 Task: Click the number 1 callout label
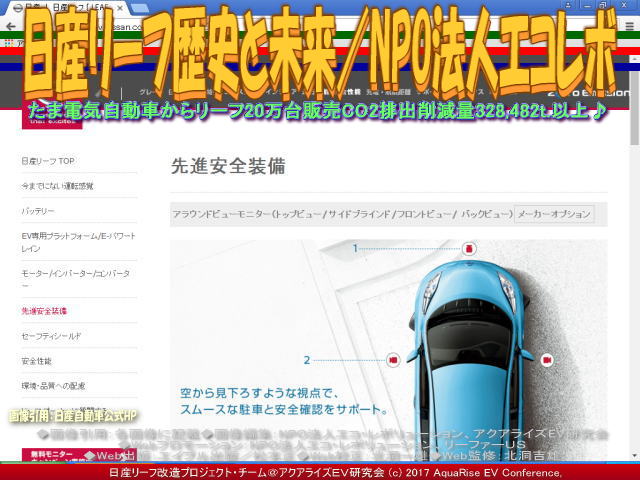click(355, 248)
